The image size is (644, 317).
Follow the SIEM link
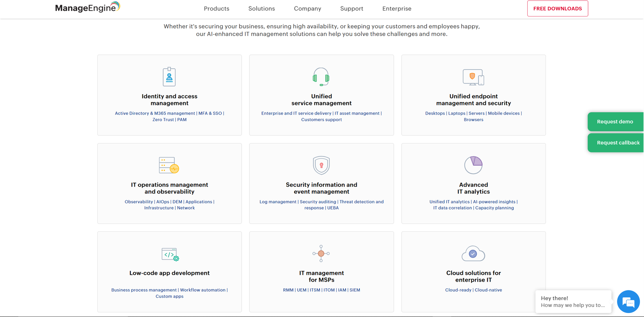pos(355,290)
